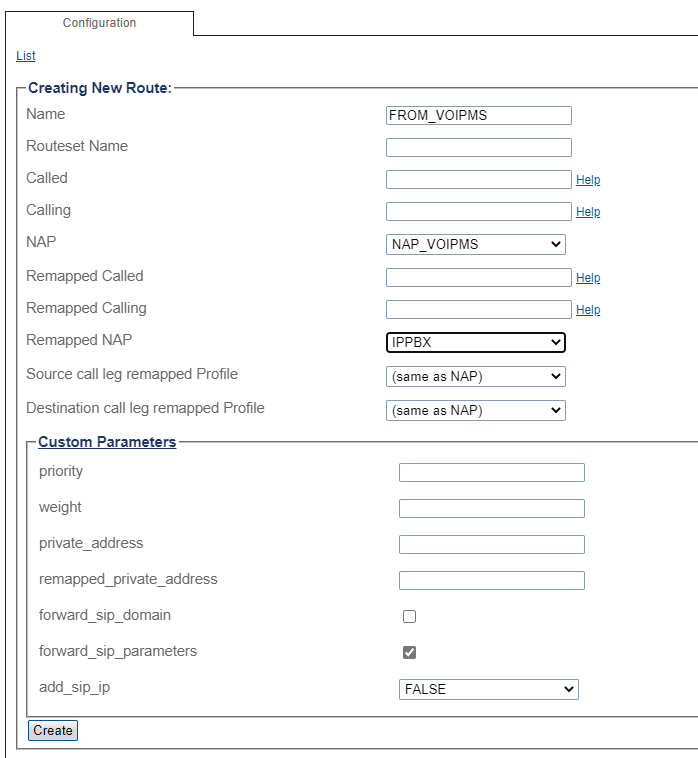Viewport: 698px width, 758px height.
Task: Uncheck the forward_sip_parameters checkbox
Action: [409, 653]
